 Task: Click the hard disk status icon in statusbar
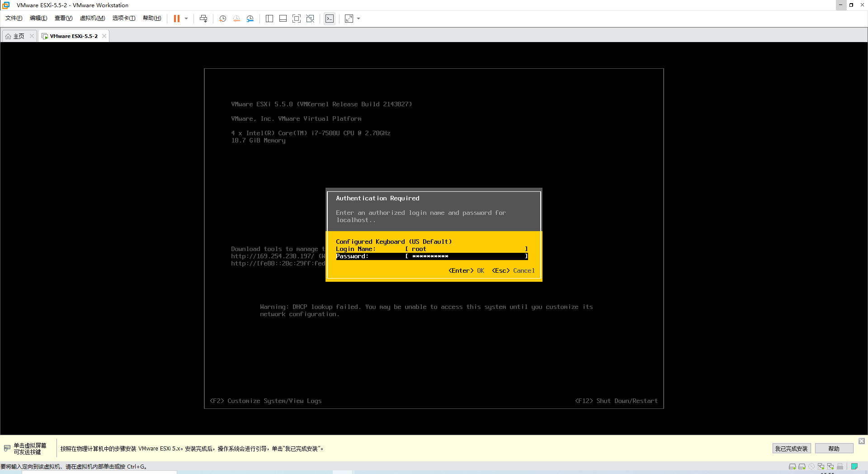[792, 466]
